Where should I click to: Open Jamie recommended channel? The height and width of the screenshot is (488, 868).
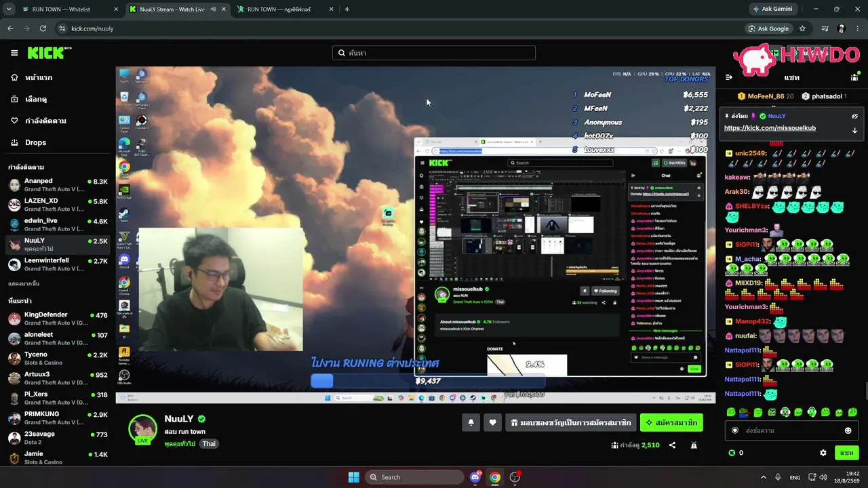(58, 457)
